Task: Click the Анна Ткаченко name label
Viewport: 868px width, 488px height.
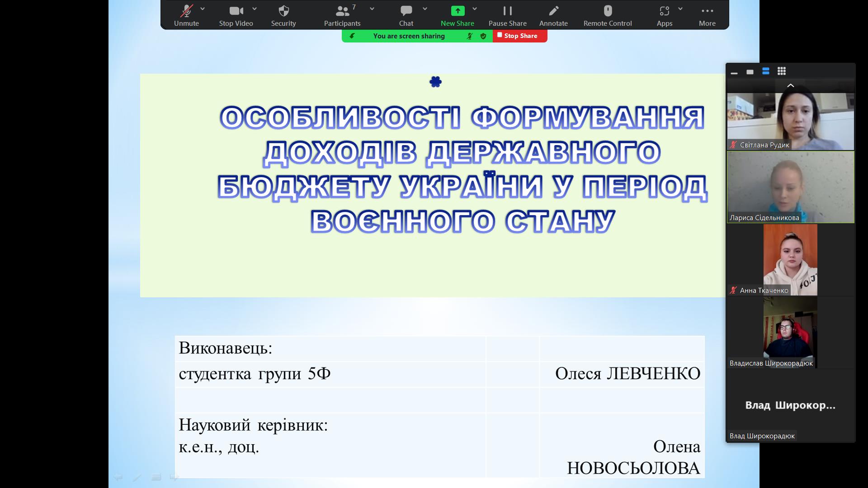Action: 764,291
